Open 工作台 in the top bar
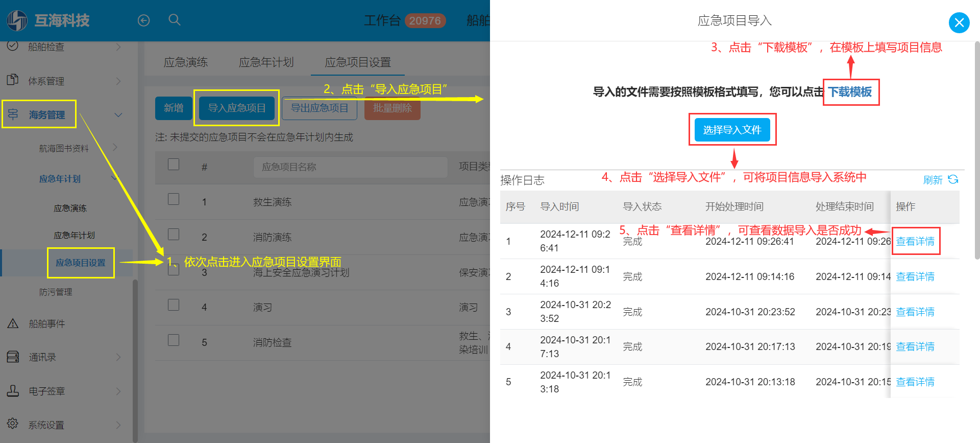Image resolution: width=980 pixels, height=443 pixels. tap(382, 20)
